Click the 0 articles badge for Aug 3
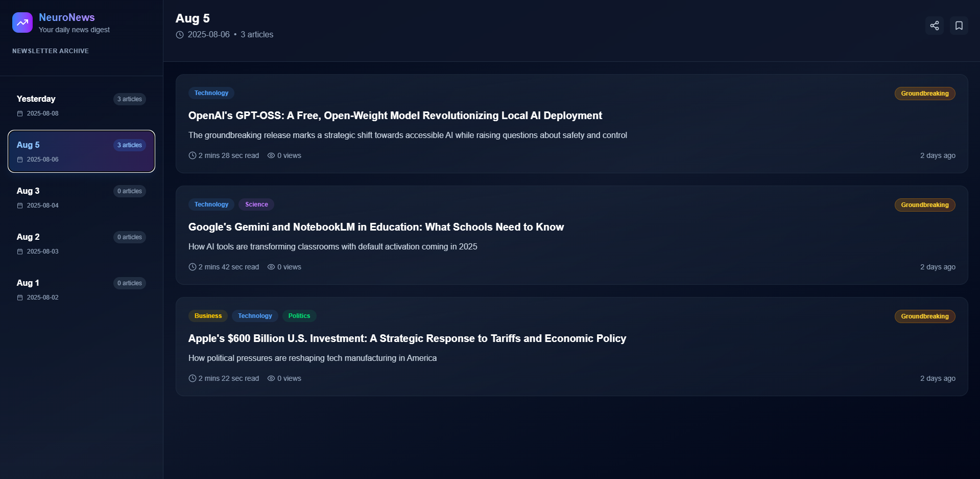Screen dimensions: 980x479 tap(130, 191)
